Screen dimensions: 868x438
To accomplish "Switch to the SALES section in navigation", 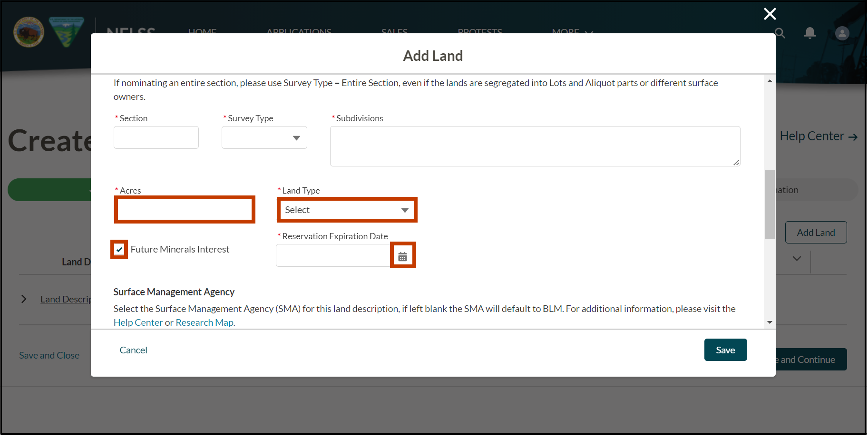I will pos(394,32).
